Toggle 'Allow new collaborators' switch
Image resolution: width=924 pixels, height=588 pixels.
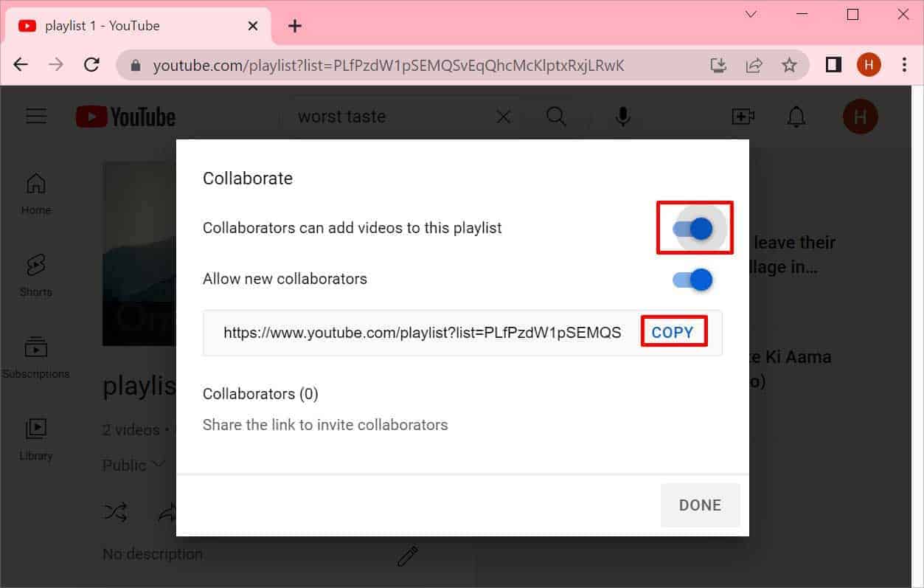693,280
